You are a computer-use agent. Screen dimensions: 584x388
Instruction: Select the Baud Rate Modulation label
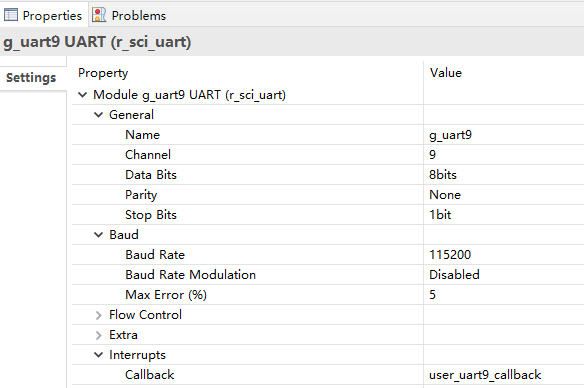click(x=191, y=275)
